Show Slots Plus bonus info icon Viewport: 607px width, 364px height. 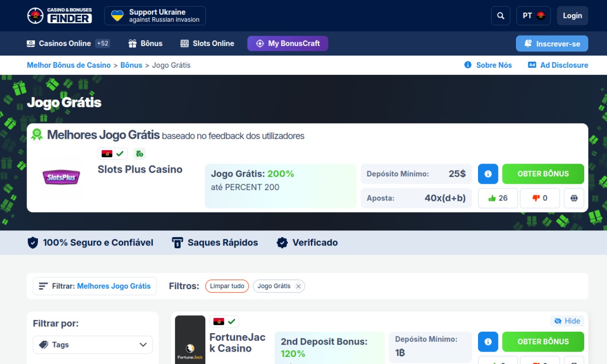coord(488,174)
